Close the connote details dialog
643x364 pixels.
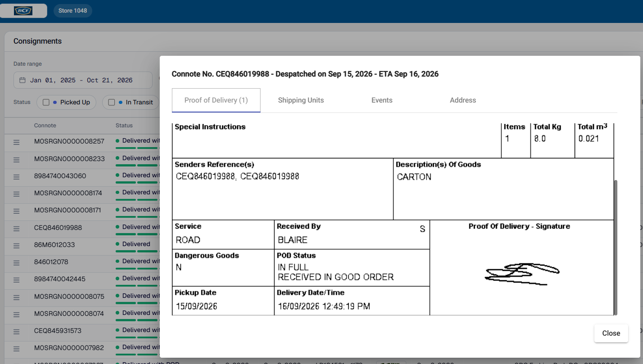611,333
